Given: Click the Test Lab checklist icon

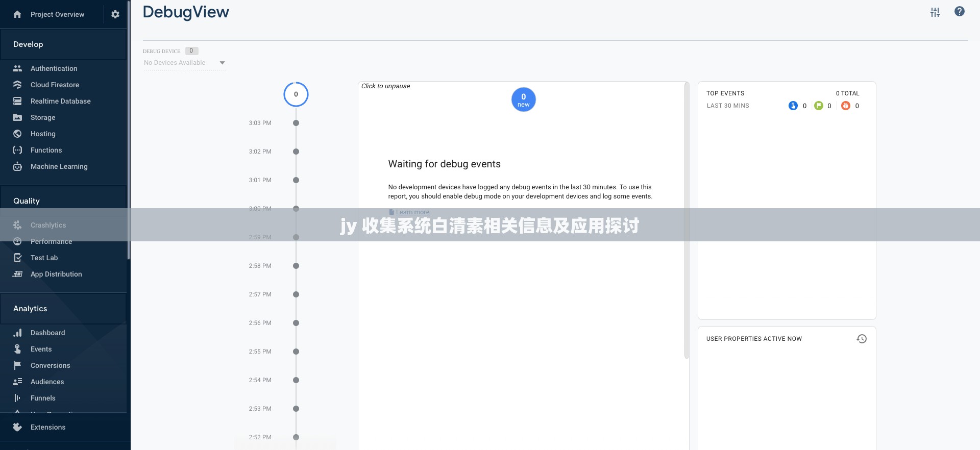Looking at the screenshot, I should pos(17,258).
